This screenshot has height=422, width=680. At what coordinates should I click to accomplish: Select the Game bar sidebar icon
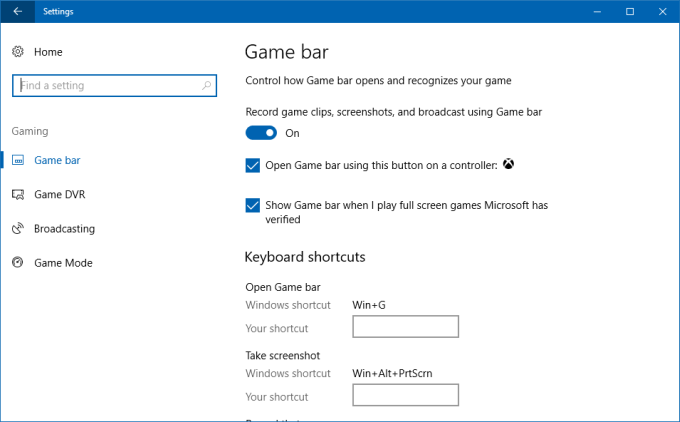tap(18, 160)
